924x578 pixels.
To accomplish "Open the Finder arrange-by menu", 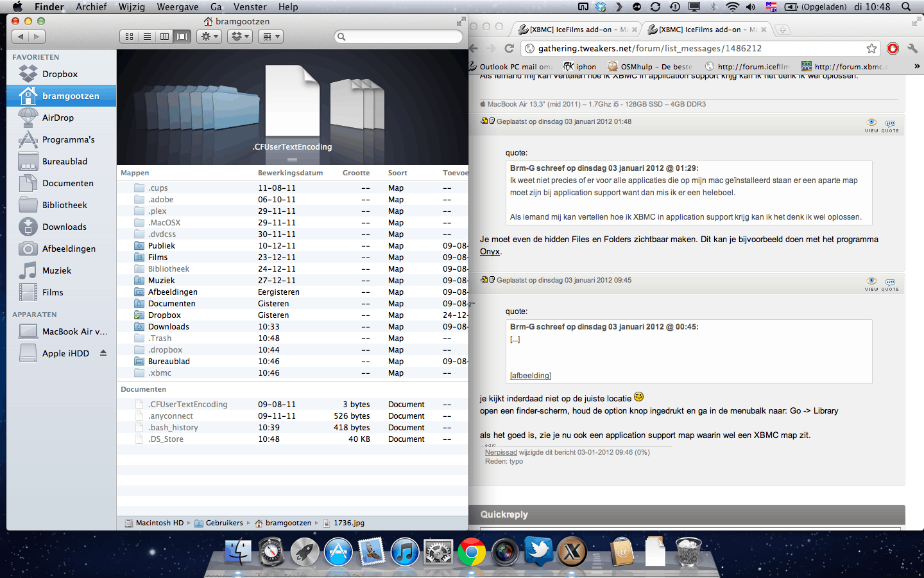I will pos(271,37).
